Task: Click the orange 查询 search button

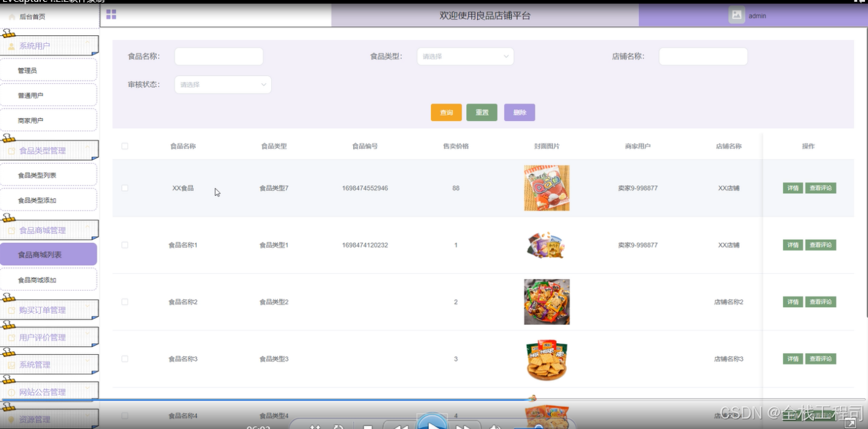Action: [446, 113]
